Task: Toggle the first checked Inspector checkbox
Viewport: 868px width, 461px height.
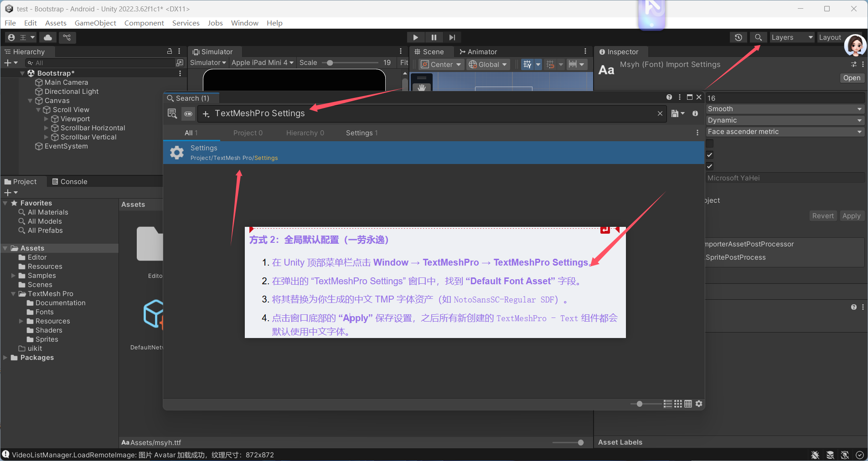Action: [x=710, y=155]
